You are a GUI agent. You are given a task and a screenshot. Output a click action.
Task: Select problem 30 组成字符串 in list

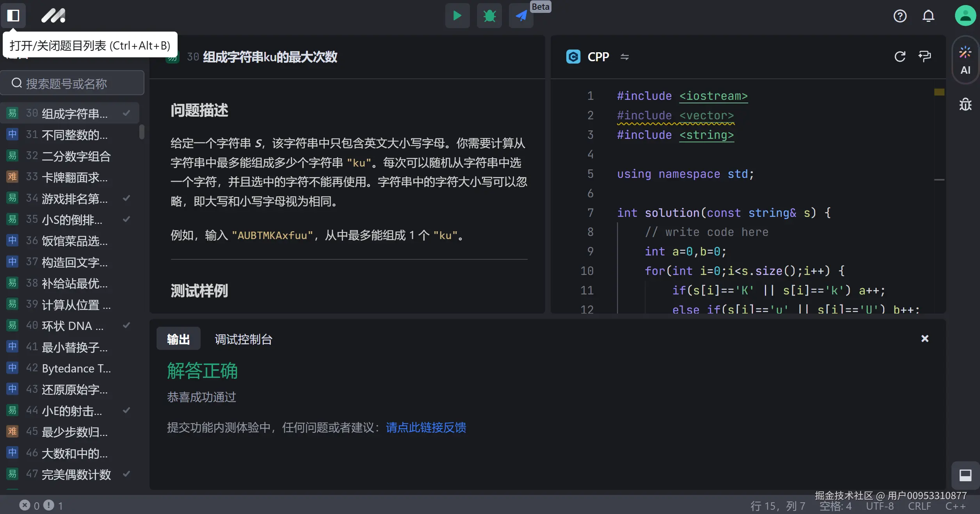coord(69,113)
